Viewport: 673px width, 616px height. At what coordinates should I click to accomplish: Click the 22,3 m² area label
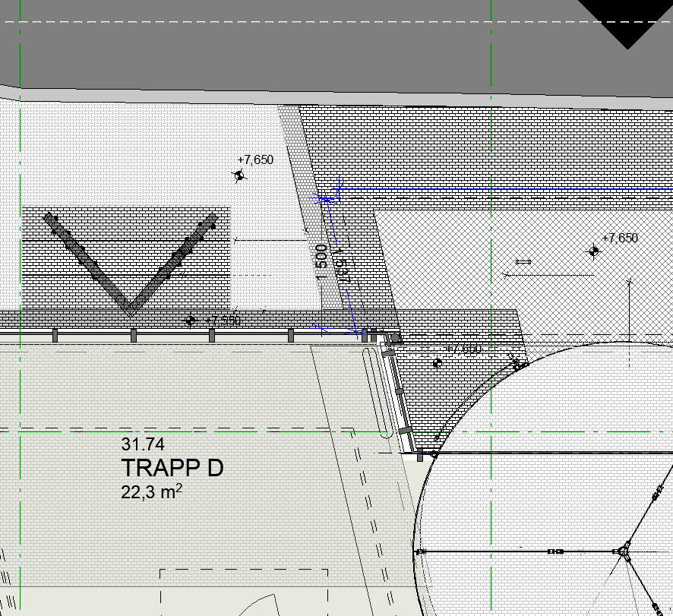(151, 492)
